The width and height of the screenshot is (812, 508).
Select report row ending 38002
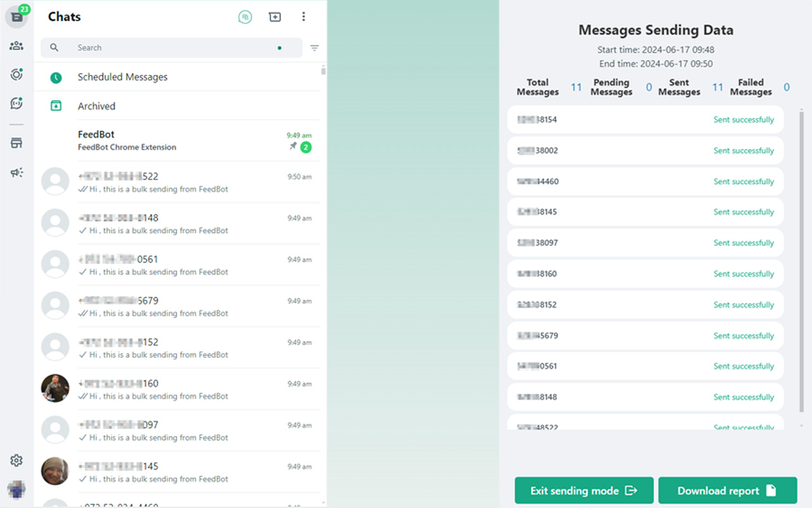click(x=645, y=150)
